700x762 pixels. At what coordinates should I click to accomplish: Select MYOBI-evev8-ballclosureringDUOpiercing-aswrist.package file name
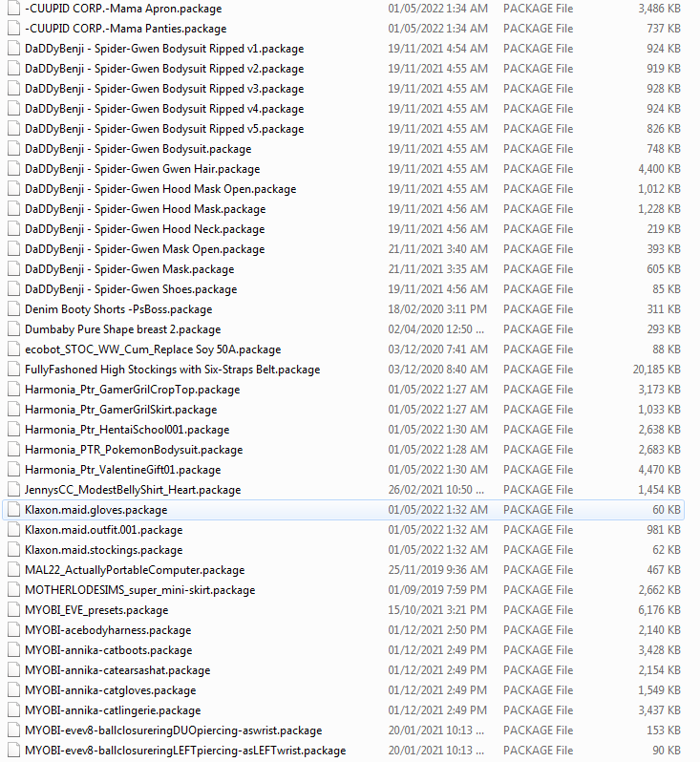pyautogui.click(x=174, y=730)
